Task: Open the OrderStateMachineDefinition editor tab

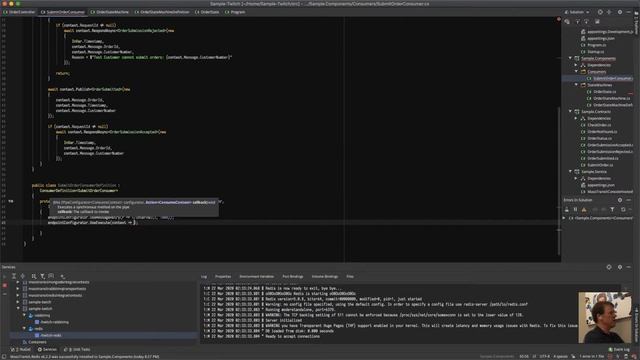Action: [x=162, y=12]
